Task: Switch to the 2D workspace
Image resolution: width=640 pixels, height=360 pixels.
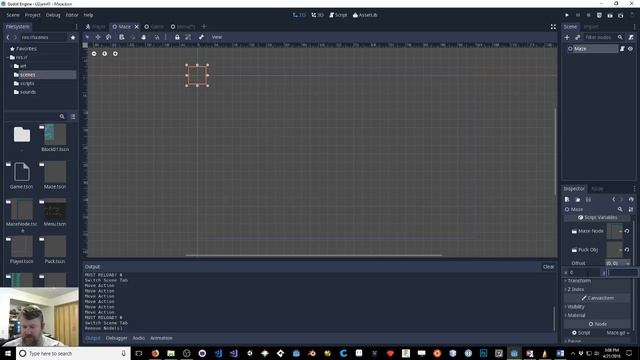Action: [x=299, y=15]
